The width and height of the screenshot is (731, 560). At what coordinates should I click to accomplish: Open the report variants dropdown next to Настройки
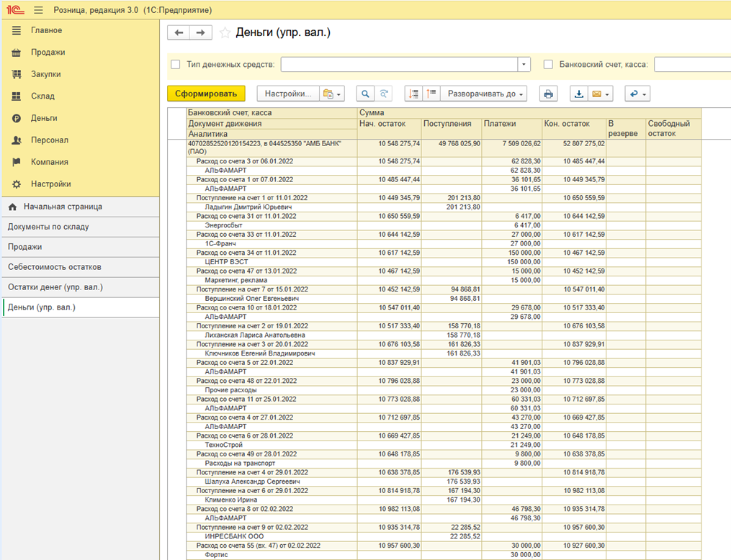[333, 94]
